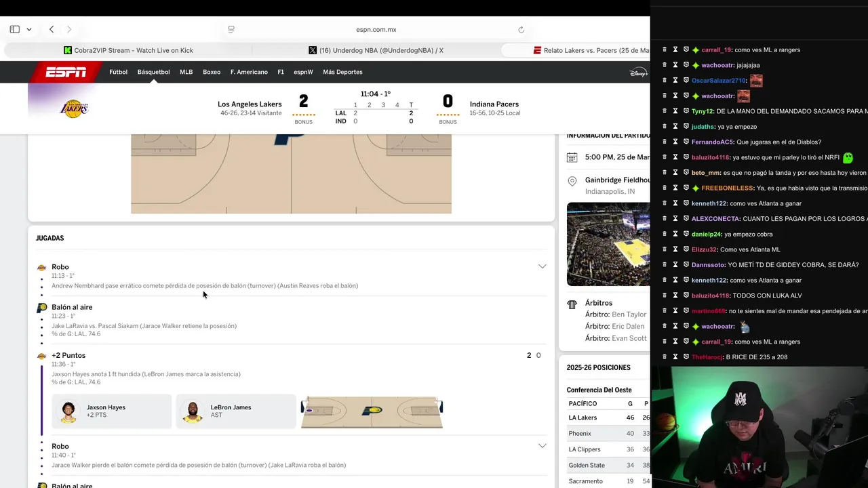Image resolution: width=868 pixels, height=488 pixels.
Task: Switch to the Cobra2VIP Stream Kick tab
Action: coord(128,50)
